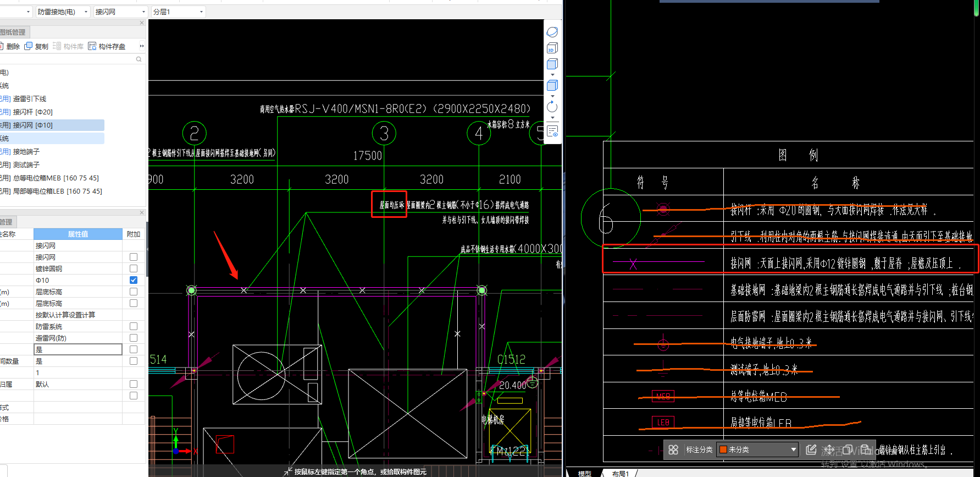Click the 删除 delete icon button

pyautogui.click(x=9, y=46)
